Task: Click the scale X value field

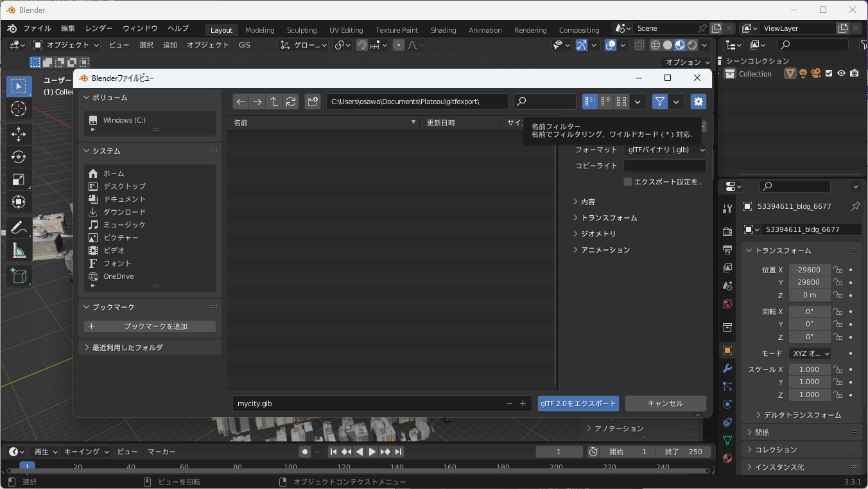Action: 809,369
